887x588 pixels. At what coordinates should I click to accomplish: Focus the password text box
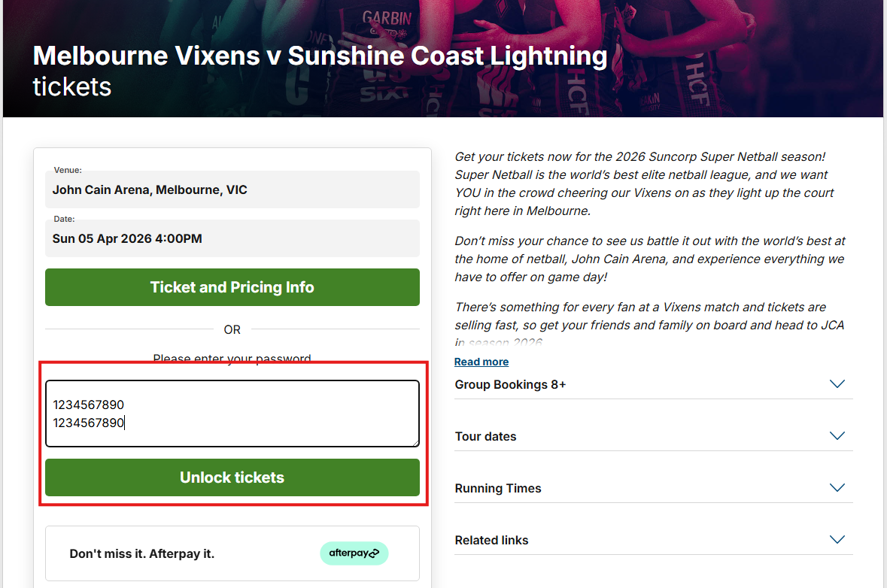click(232, 414)
